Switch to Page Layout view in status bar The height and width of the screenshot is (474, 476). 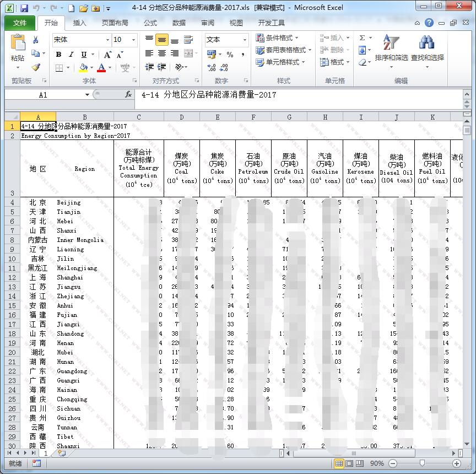[349, 464]
